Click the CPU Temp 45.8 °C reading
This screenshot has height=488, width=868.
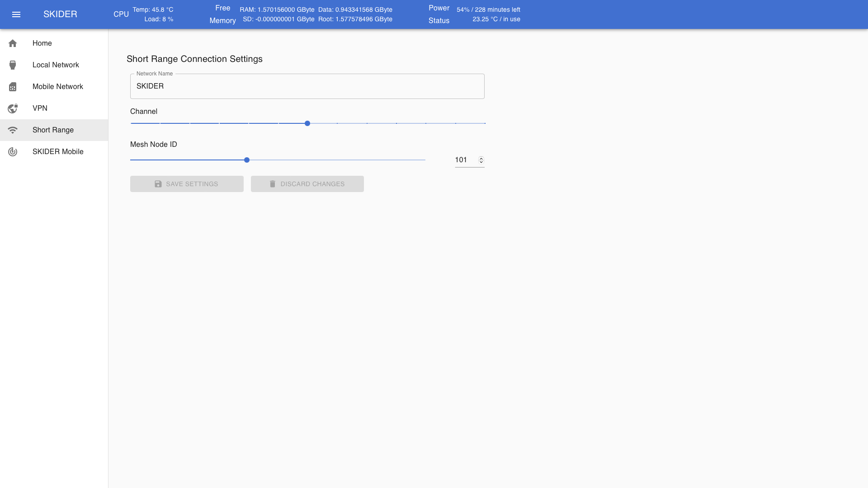click(153, 9)
